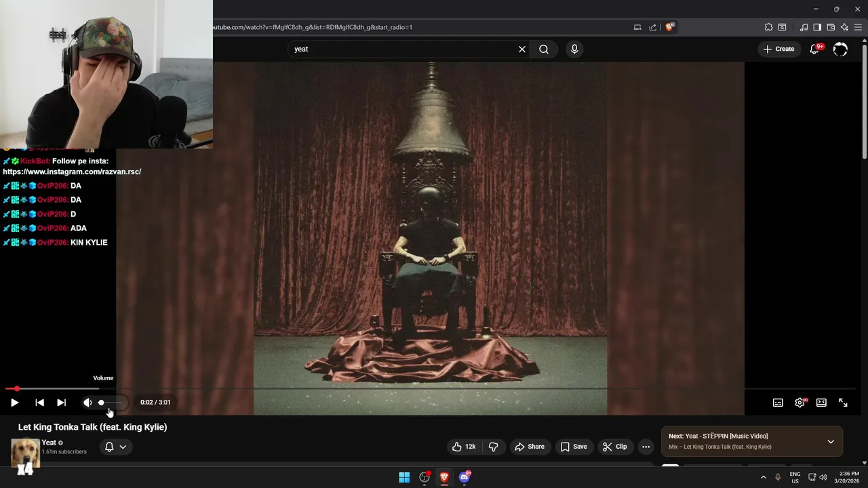Click the Clip button
This screenshot has height=488, width=868.
[x=615, y=447]
